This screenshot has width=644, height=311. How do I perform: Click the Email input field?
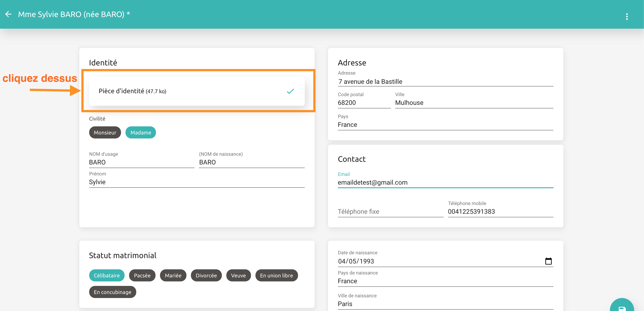(445, 183)
